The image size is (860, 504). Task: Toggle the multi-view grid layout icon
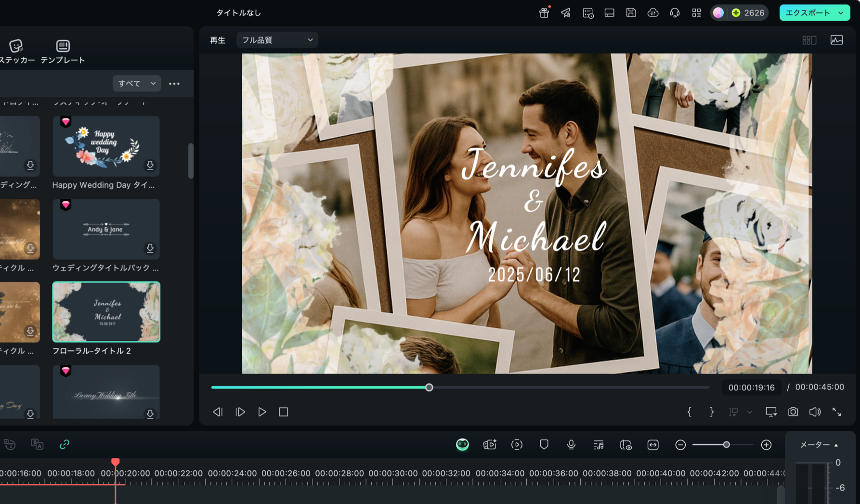[809, 40]
